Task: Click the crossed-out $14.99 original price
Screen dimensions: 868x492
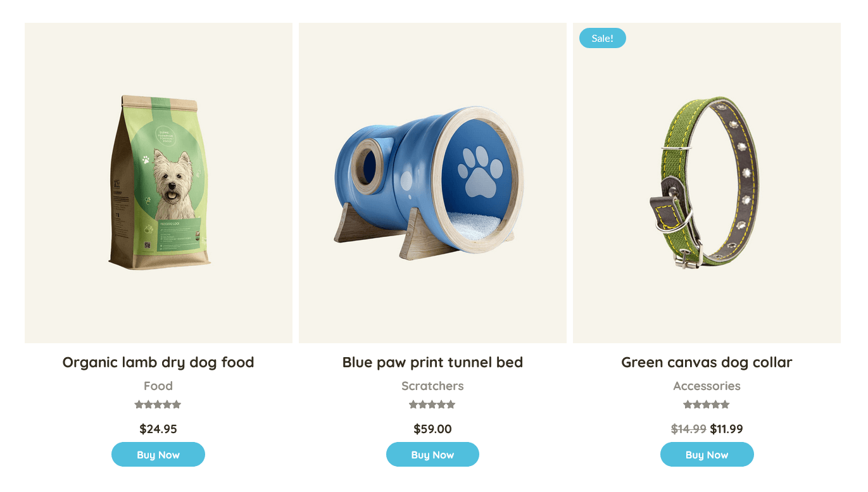Action: tap(688, 429)
